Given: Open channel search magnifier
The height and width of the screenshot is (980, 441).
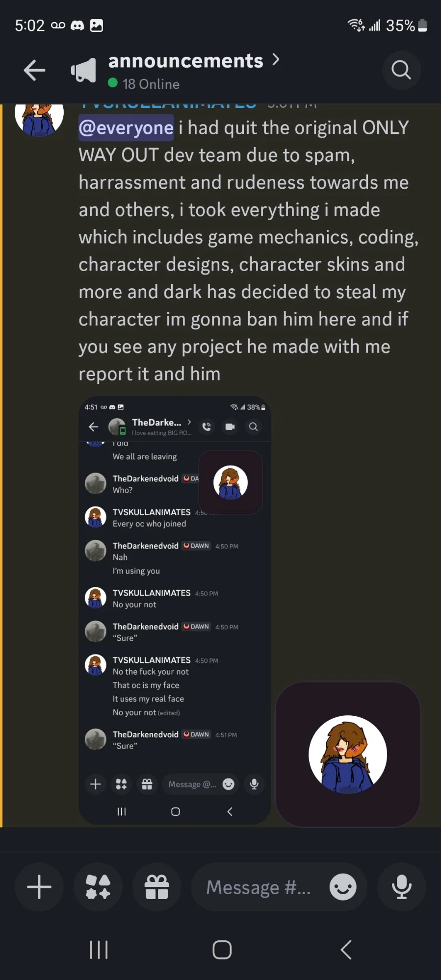Looking at the screenshot, I should coord(401,70).
